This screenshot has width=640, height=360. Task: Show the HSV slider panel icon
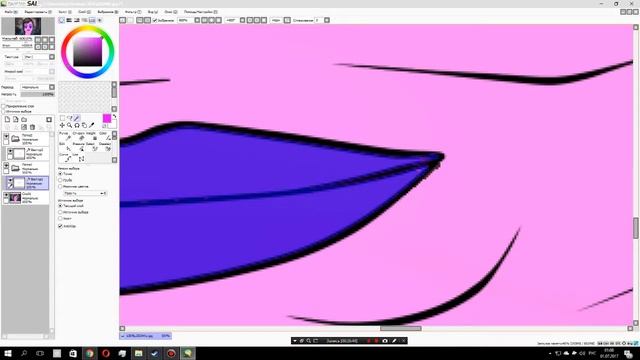pos(76,20)
